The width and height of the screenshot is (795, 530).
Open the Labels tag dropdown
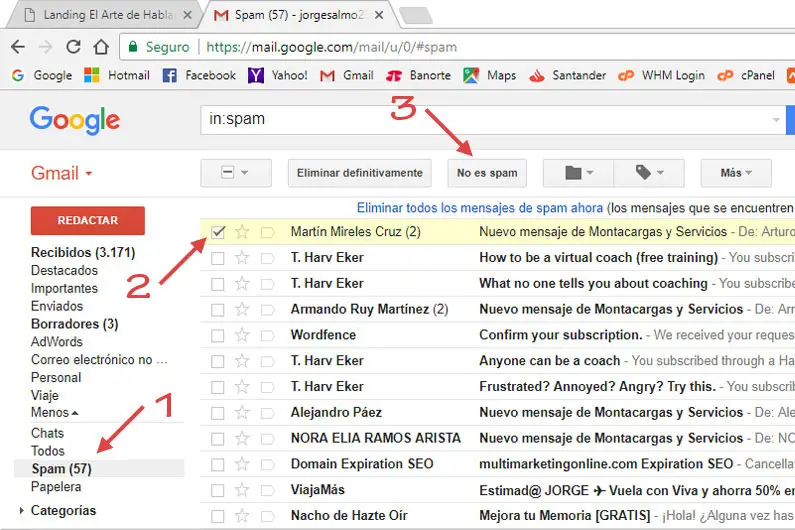[649, 173]
